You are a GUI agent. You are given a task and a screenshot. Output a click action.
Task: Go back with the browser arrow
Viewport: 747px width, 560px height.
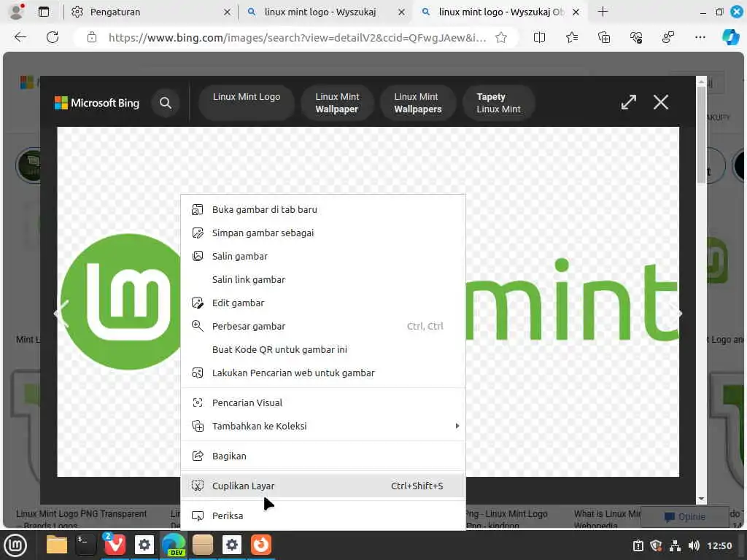click(x=20, y=37)
